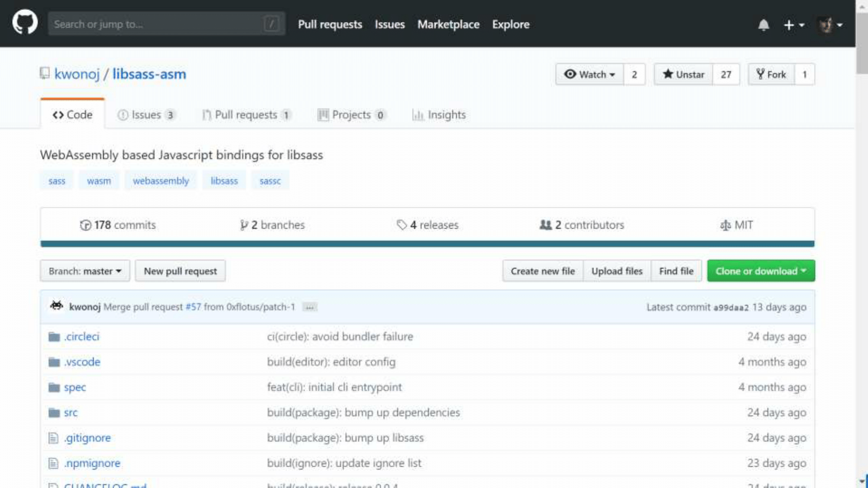
Task: Unstar the repository
Action: 683,75
